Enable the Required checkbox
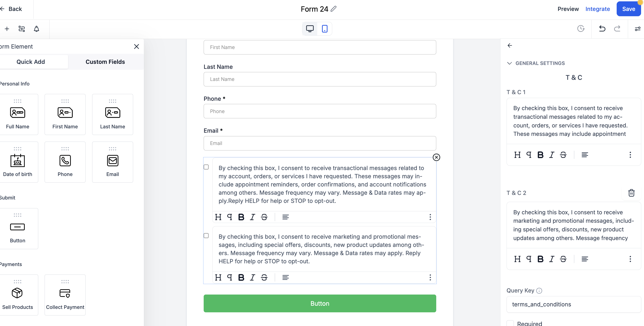This screenshot has width=644, height=326. pyautogui.click(x=510, y=323)
